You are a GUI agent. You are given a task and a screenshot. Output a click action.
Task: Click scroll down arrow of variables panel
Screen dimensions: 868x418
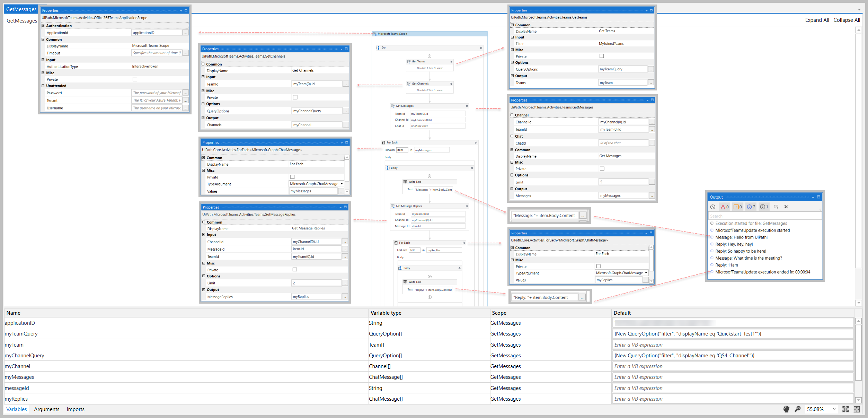coord(858,400)
